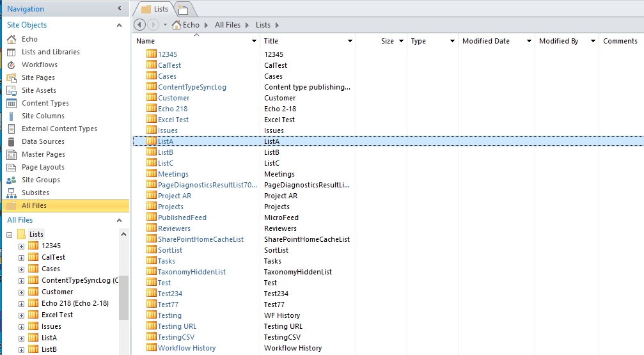Screen dimensions: 644x355
Task: Open the Echo site home icon
Action: [12, 40]
